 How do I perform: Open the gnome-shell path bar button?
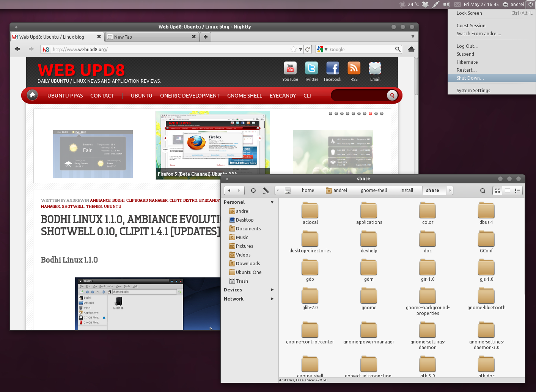click(374, 190)
